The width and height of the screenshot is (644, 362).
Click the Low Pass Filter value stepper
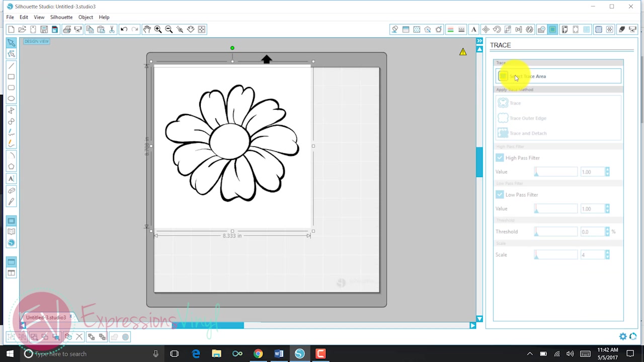click(x=607, y=209)
